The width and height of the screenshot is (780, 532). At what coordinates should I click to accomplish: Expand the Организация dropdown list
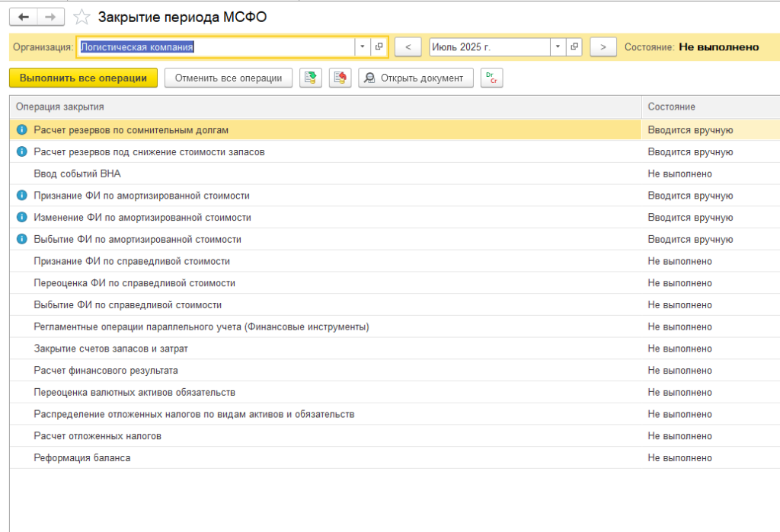coord(362,47)
